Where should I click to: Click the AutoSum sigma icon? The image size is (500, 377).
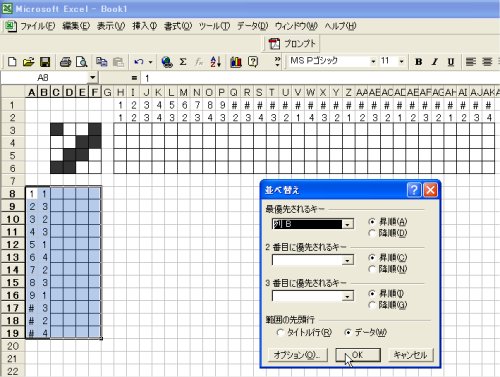click(183, 62)
